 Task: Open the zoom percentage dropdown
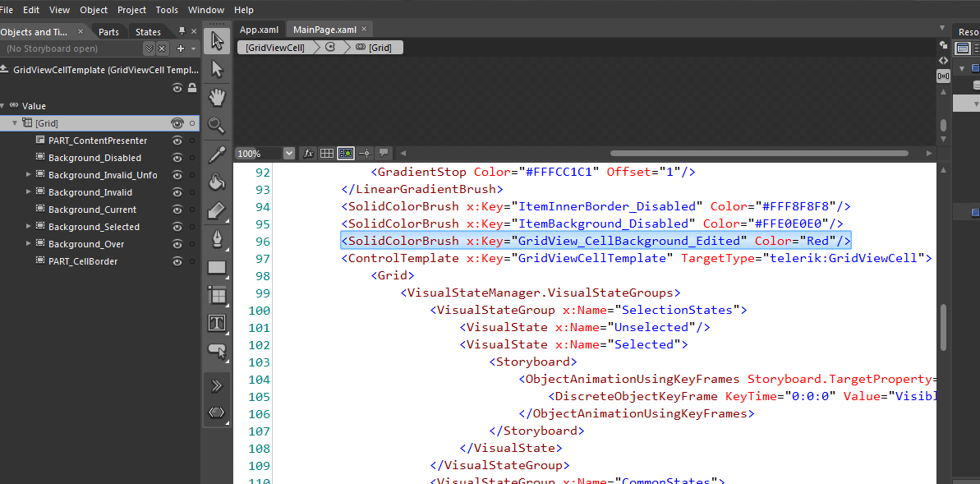[289, 153]
